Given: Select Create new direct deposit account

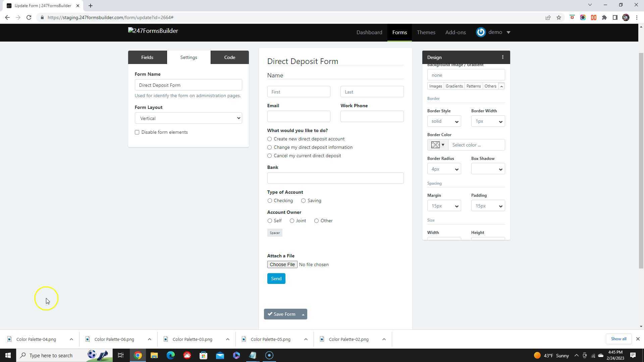Looking at the screenshot, I should 269,139.
